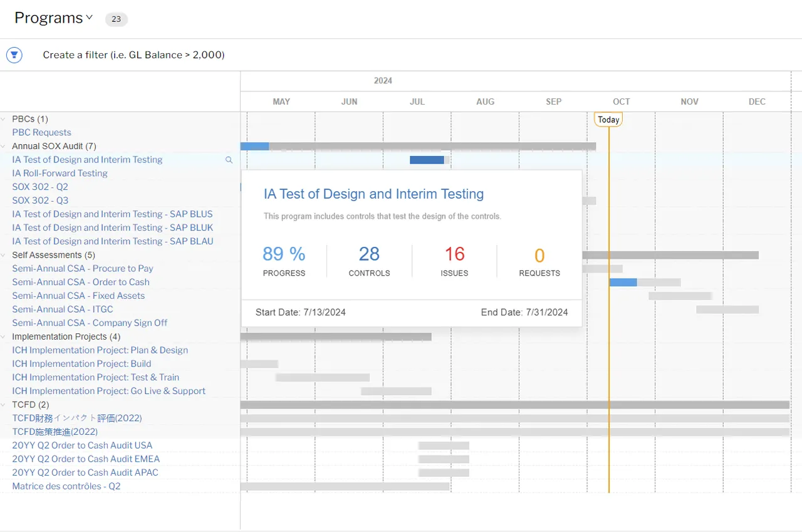
Task: Collapse the TCFD (2) group
Action: pos(3,405)
